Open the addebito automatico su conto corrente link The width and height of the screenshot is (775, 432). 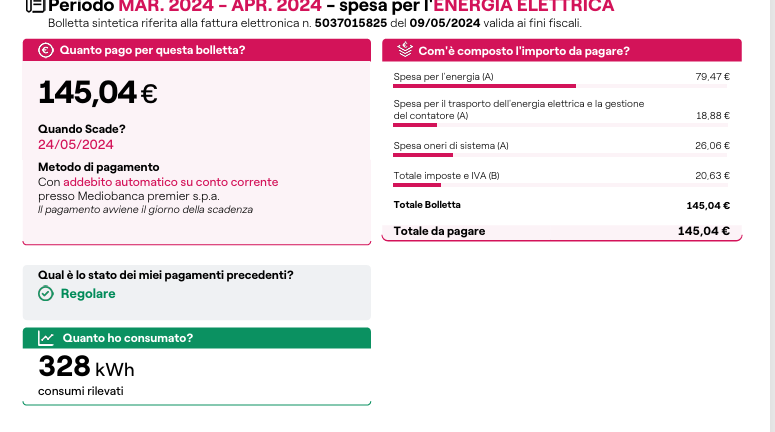(x=170, y=182)
